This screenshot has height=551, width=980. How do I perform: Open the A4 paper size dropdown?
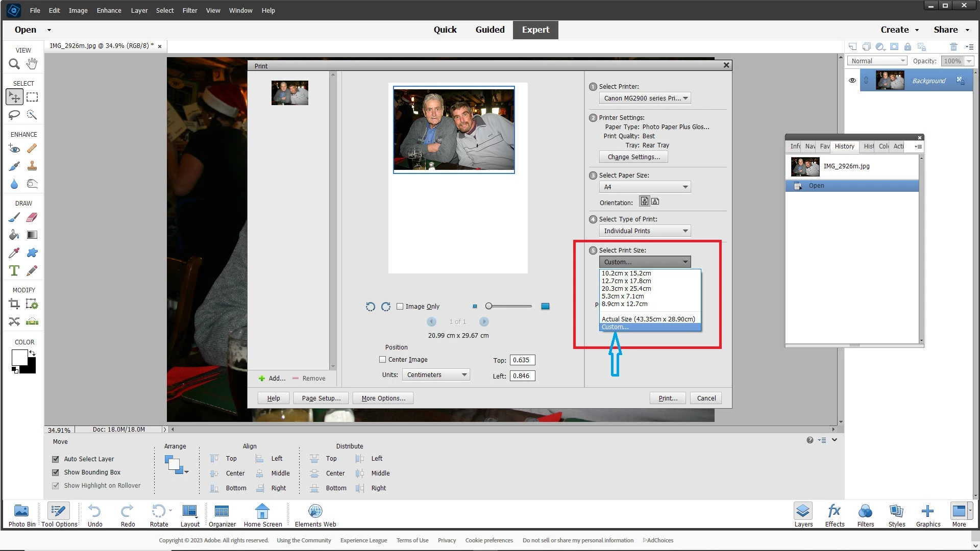[x=645, y=187]
